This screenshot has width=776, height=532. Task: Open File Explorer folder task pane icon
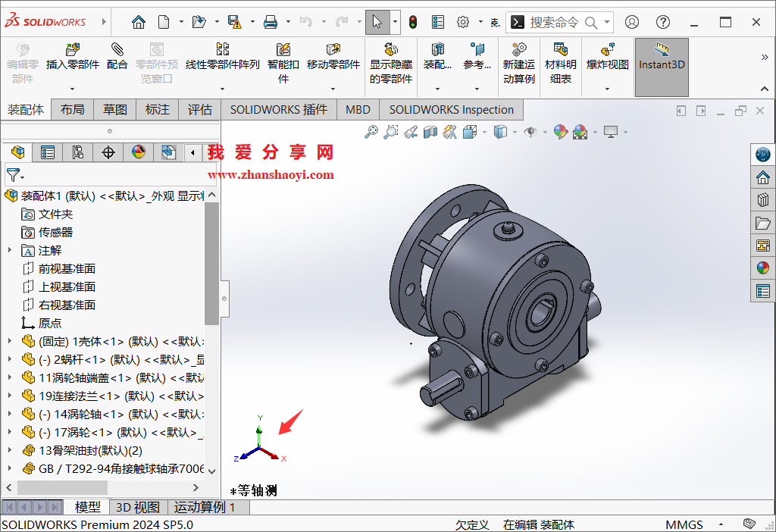click(762, 223)
